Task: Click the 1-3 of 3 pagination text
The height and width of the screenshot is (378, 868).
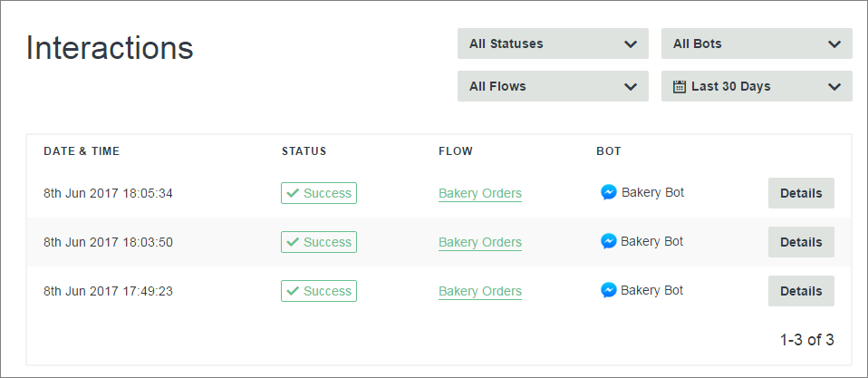Action: [x=806, y=341]
